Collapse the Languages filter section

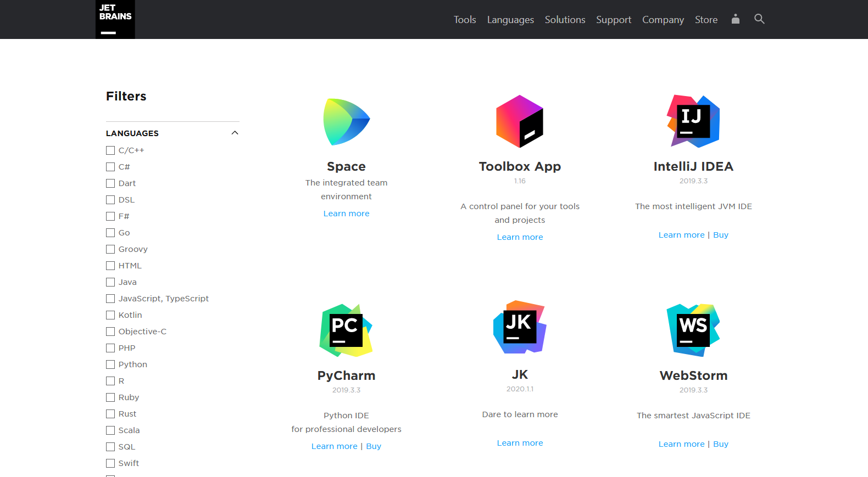click(235, 133)
